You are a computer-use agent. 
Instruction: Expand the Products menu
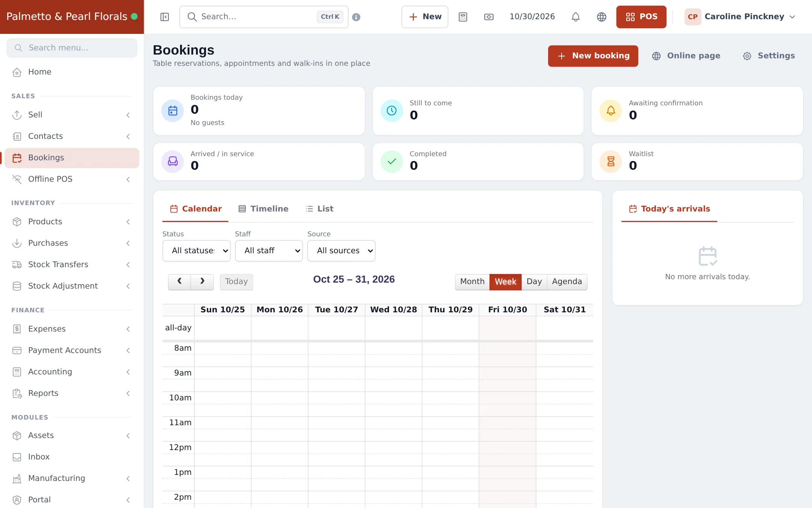(x=72, y=222)
